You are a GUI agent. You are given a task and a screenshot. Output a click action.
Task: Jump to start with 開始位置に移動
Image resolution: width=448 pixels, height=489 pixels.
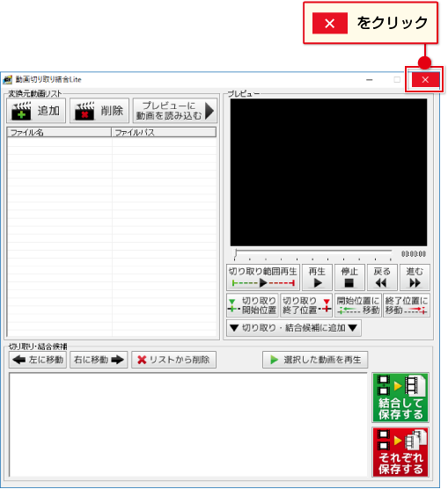[357, 305]
